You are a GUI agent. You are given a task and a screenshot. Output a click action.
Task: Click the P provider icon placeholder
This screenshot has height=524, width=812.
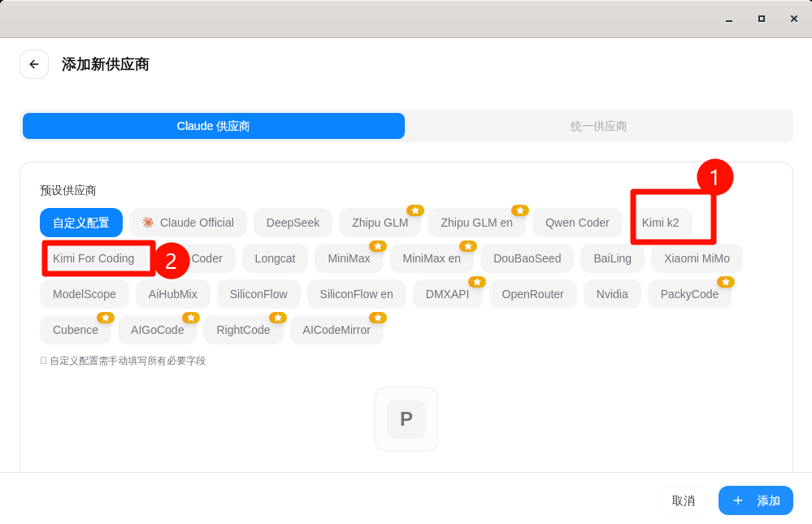click(406, 419)
